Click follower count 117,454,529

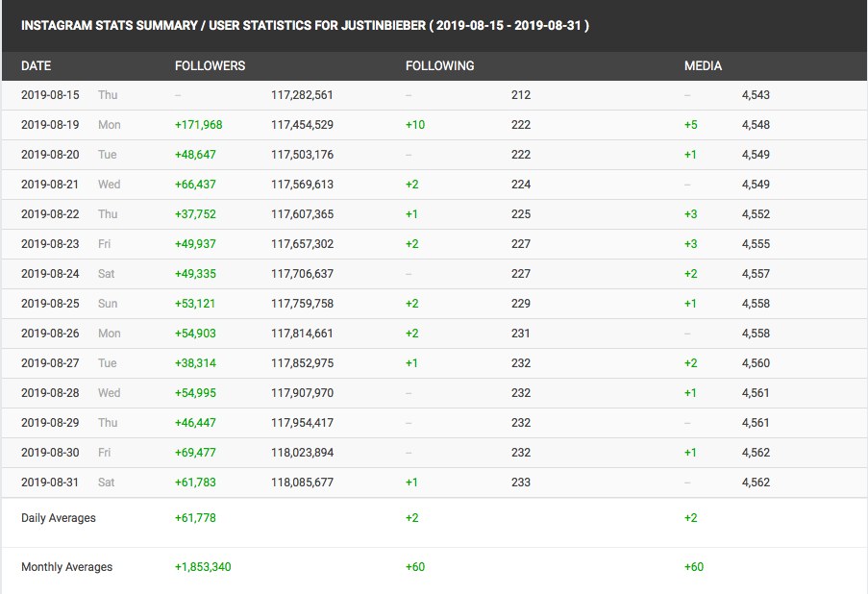(302, 125)
